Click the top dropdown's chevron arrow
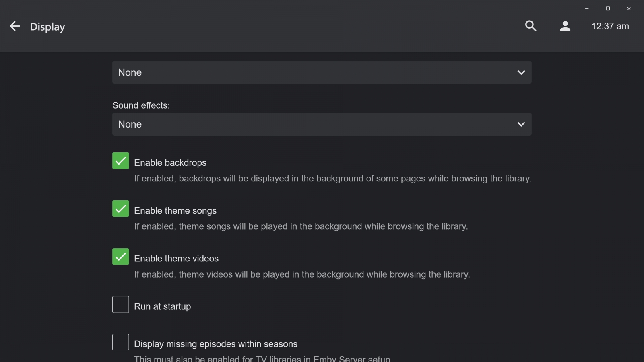644x362 pixels. (521, 72)
